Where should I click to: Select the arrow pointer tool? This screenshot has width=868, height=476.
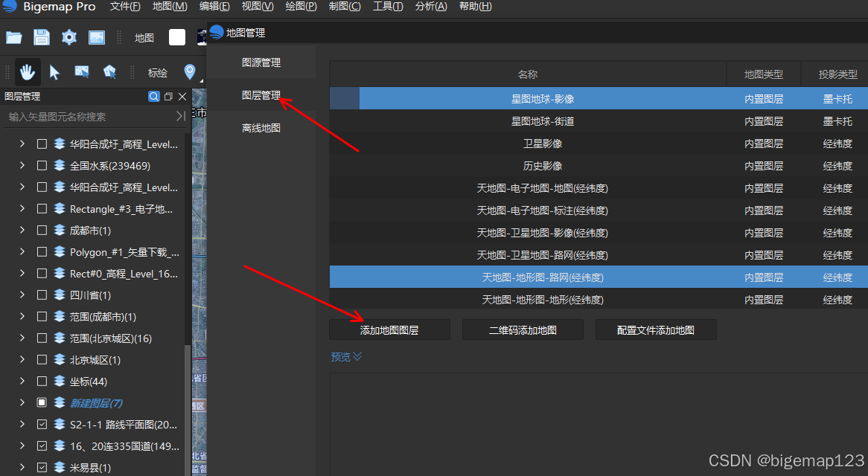click(54, 72)
